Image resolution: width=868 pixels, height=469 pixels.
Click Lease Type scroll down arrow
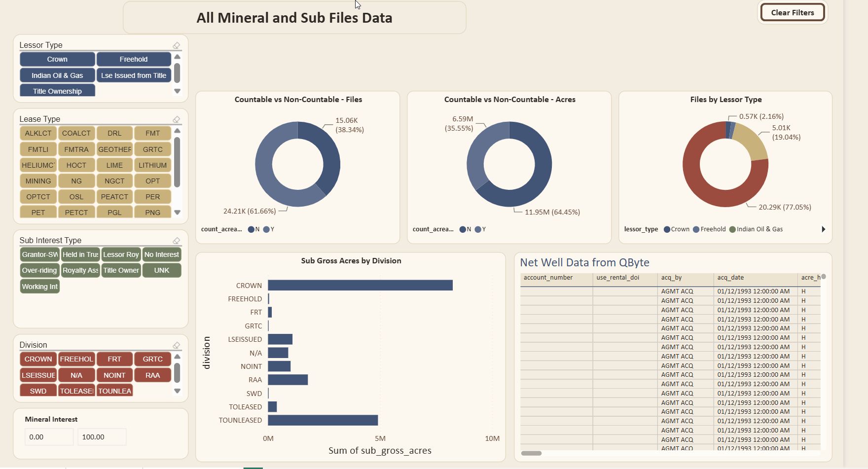pyautogui.click(x=177, y=213)
